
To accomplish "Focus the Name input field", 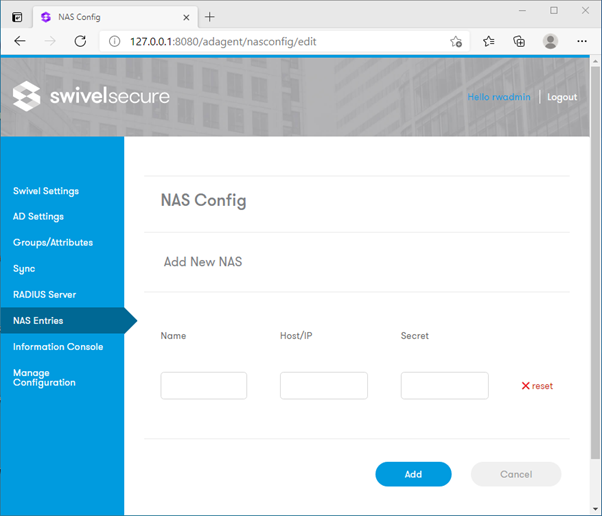I will tap(203, 385).
